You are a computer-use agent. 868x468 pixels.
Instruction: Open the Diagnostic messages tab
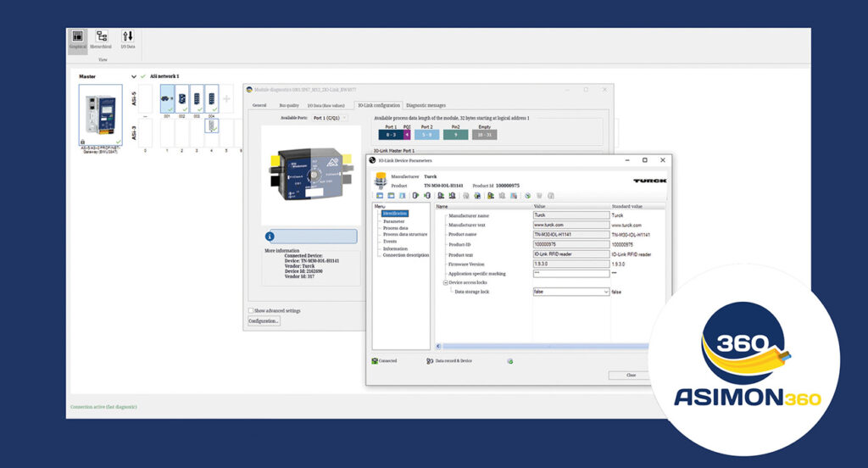point(426,105)
